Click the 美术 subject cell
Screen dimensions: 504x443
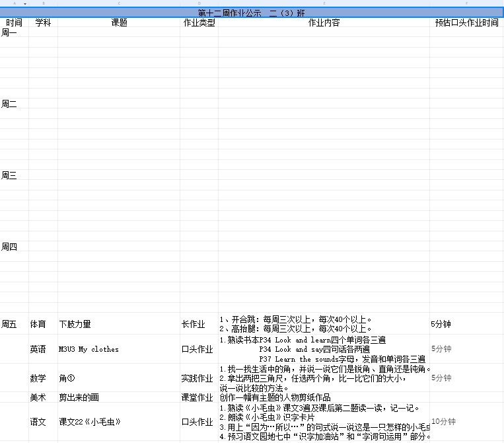[x=44, y=397]
